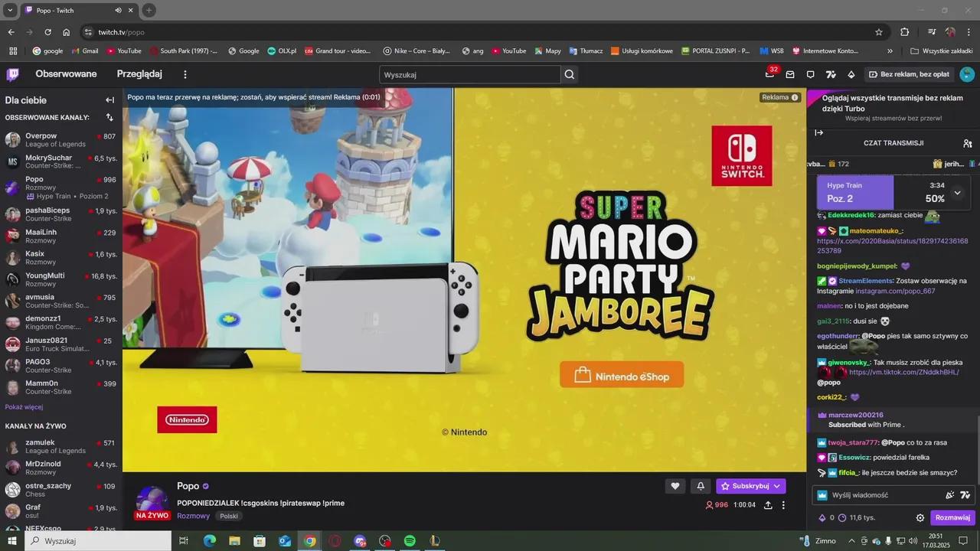980x551 pixels.
Task: Click the taskbar Wyszukaj search box
Action: pos(99,540)
